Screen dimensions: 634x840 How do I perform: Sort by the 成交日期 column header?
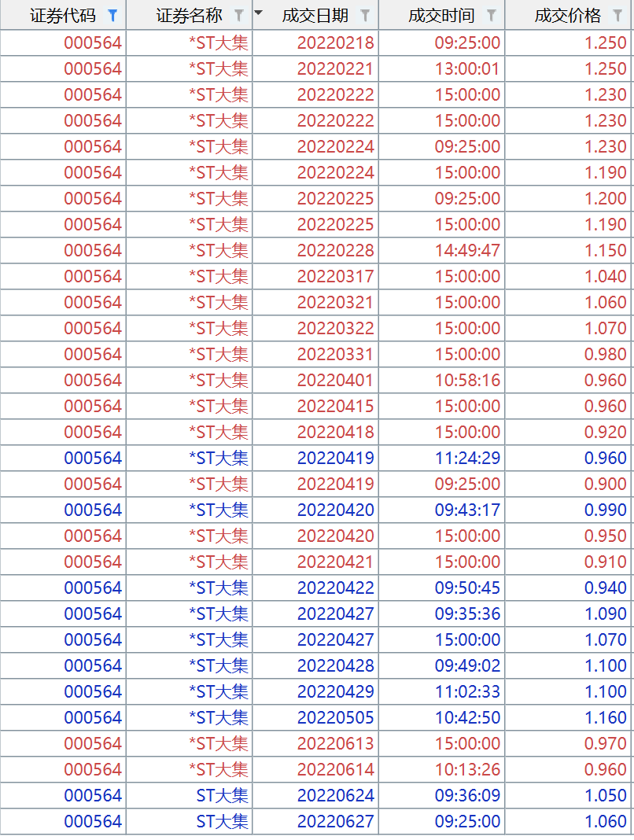(x=315, y=16)
